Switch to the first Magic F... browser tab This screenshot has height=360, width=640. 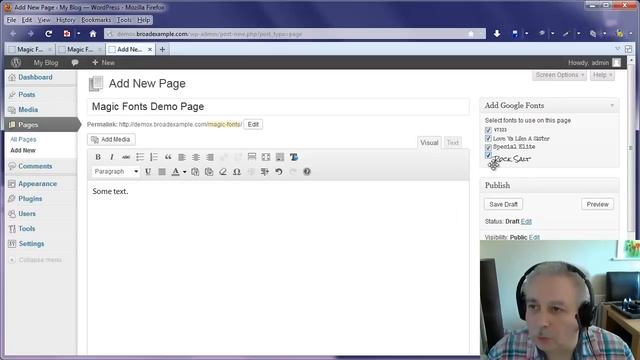[30, 49]
